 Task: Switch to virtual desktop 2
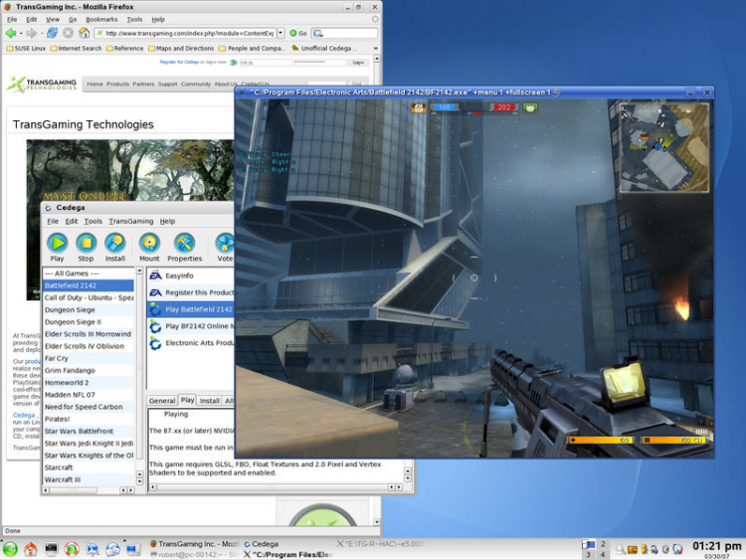(603, 543)
